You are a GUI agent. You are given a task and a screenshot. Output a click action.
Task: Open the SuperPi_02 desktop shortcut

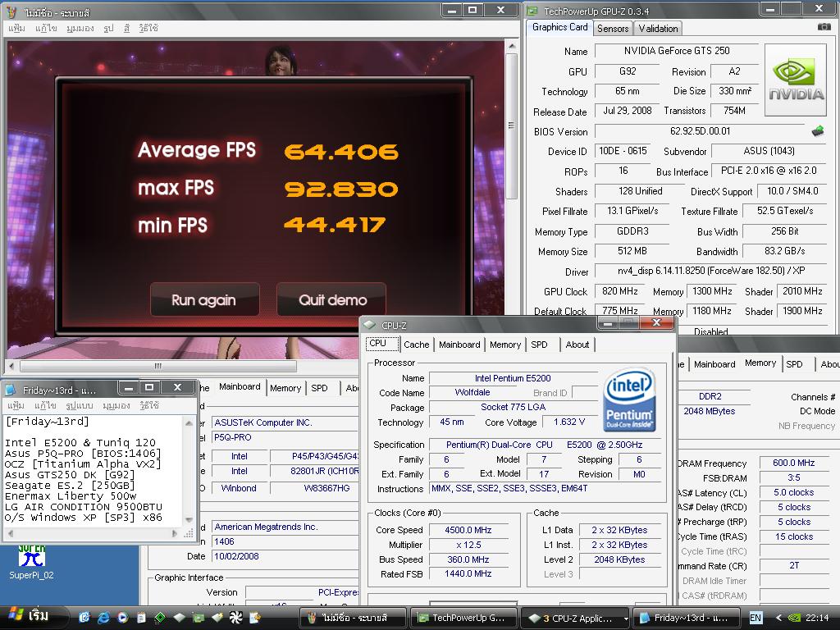coord(31,563)
